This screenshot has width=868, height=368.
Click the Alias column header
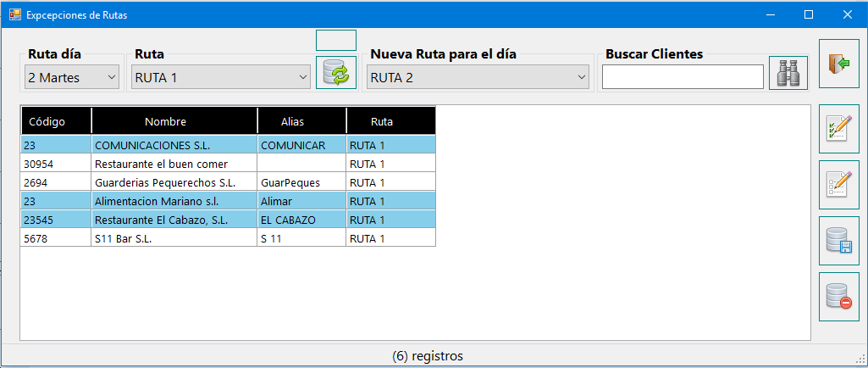[301, 121]
